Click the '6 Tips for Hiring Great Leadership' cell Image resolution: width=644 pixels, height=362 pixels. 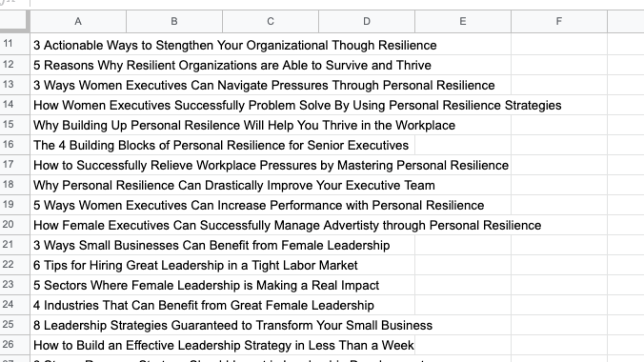(x=78, y=265)
